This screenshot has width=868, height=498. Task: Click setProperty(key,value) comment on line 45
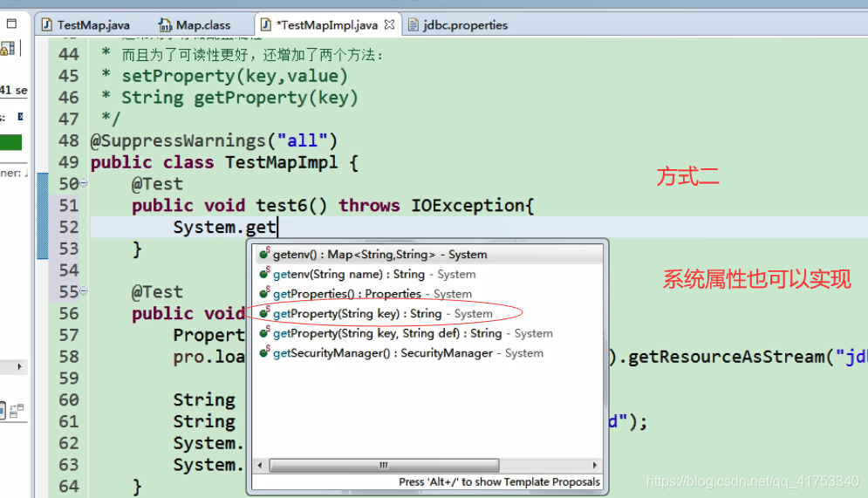point(235,76)
